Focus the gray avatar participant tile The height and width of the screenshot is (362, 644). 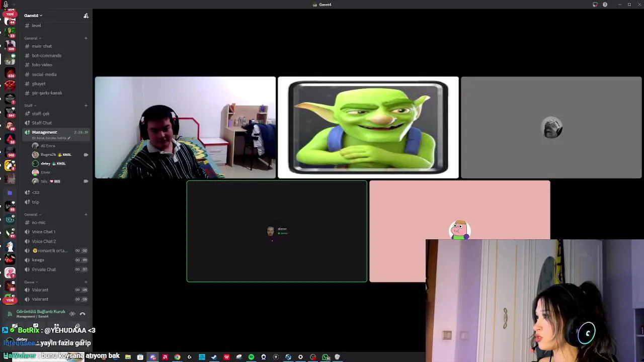coord(551,128)
